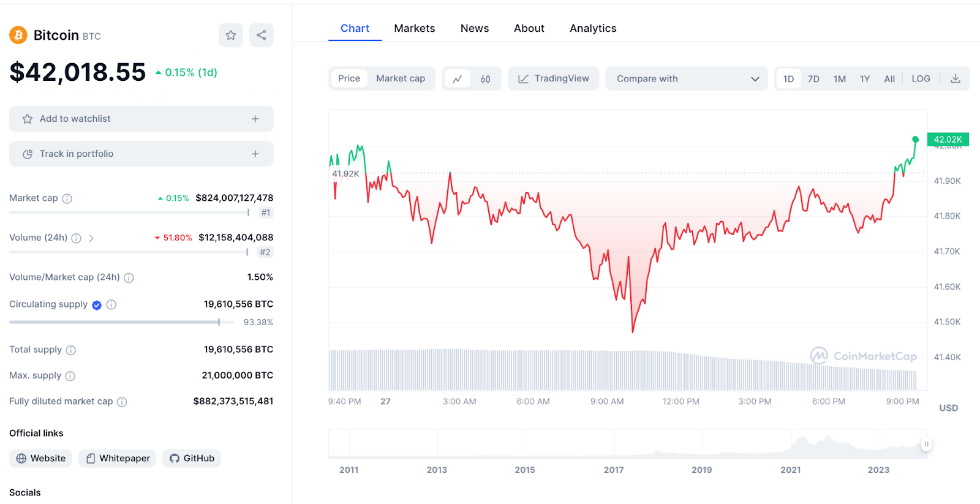This screenshot has height=504, width=980.
Task: Click the $882,373,515,481 fully diluted value
Action: [x=233, y=401]
